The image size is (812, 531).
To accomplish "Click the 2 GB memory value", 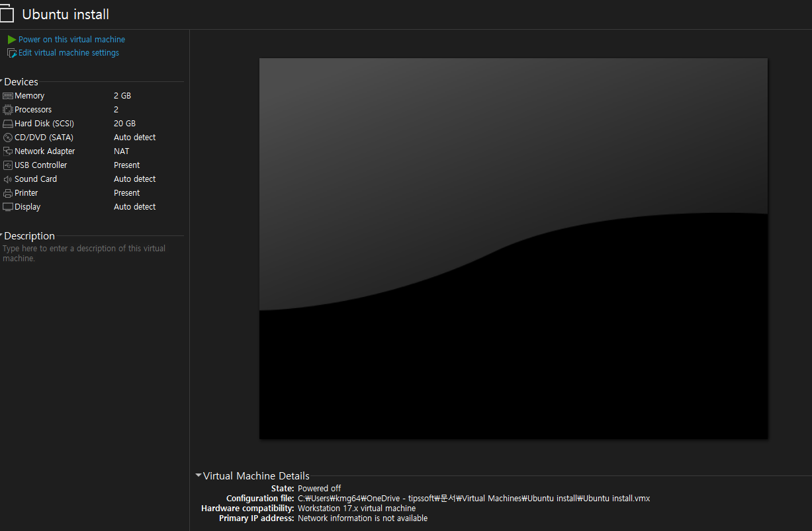I will click(122, 96).
